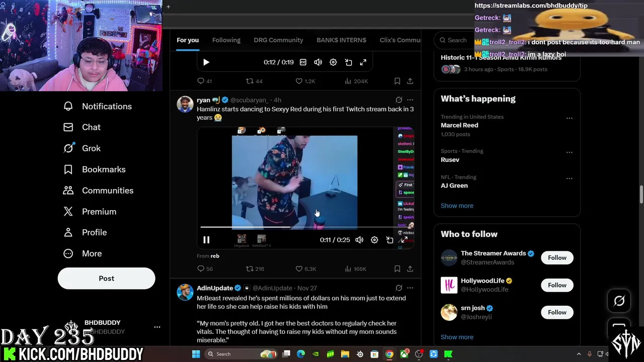Pause the Hamlinz dancing video
This screenshot has height=362, width=644.
pyautogui.click(x=206, y=240)
